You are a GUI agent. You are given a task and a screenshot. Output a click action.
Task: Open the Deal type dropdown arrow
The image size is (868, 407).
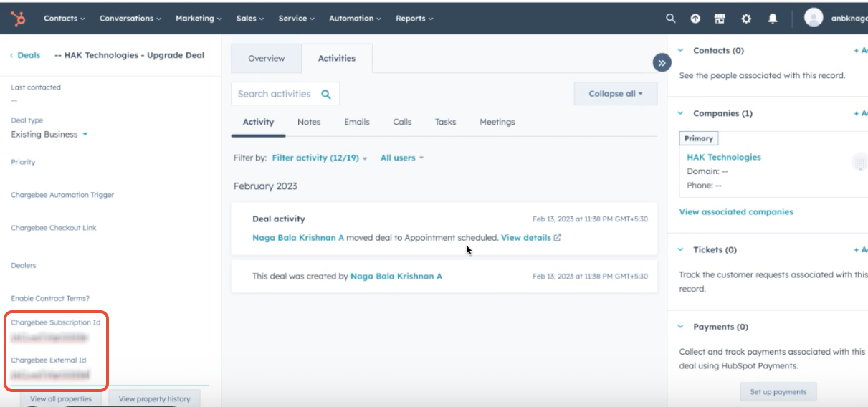85,135
